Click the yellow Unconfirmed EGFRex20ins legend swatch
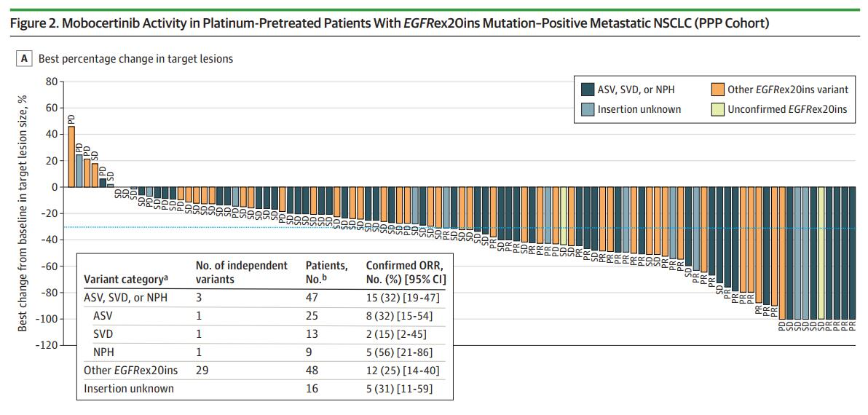Screen dimensions: 868x415 tap(717, 109)
